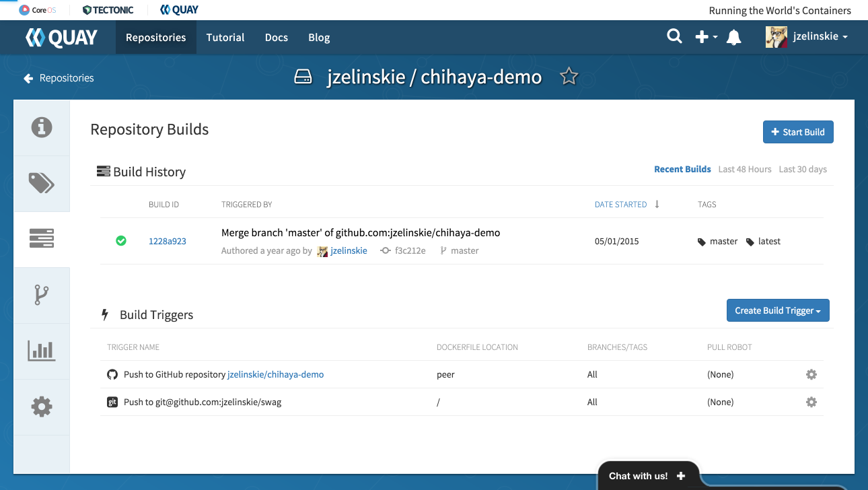Viewport: 868px width, 490px height.
Task: Open the Docs nav item
Action: (x=277, y=37)
